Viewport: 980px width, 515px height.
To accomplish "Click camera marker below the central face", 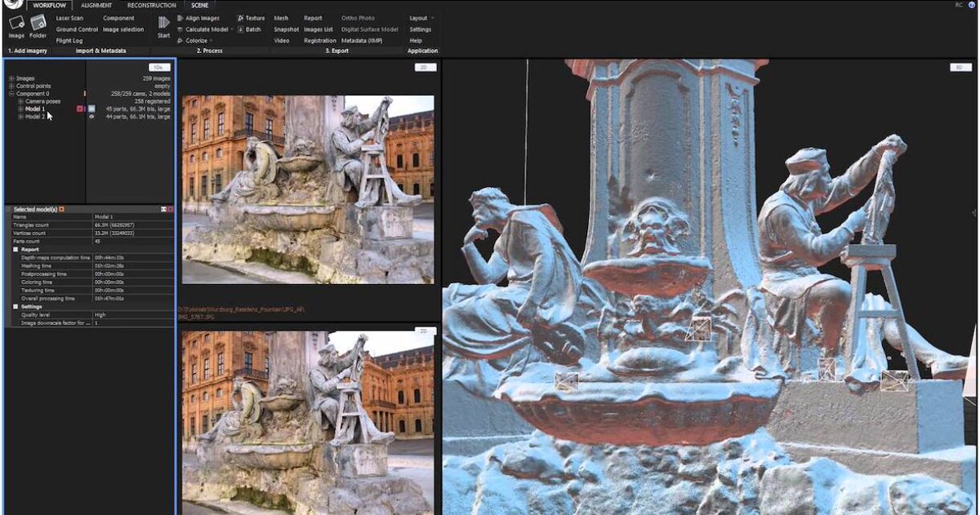I will click(x=697, y=328).
